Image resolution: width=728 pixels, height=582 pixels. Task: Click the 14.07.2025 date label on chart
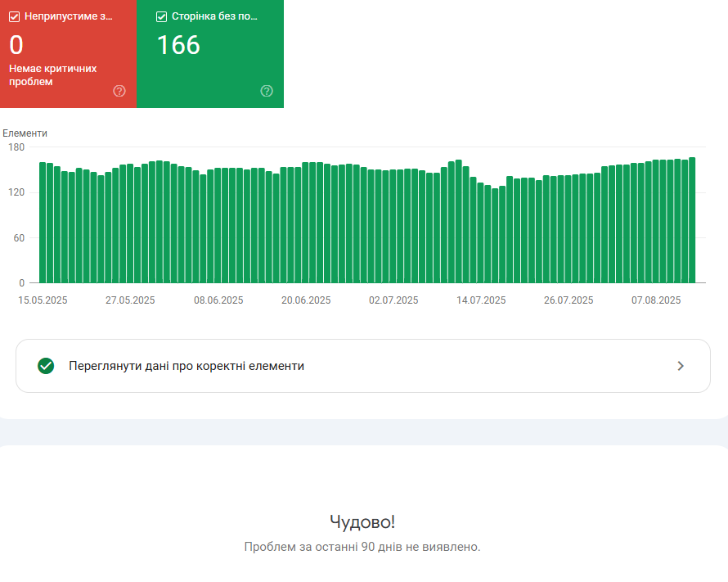[481, 300]
